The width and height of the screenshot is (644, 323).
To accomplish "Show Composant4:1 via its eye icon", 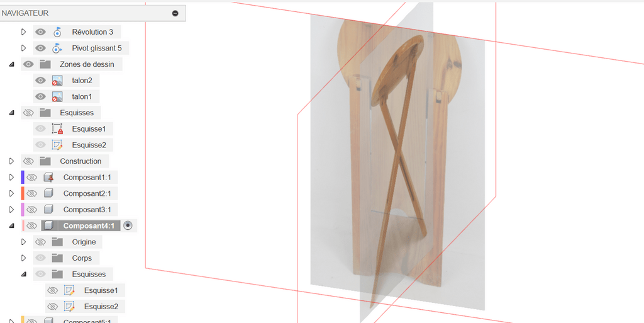I will [31, 225].
